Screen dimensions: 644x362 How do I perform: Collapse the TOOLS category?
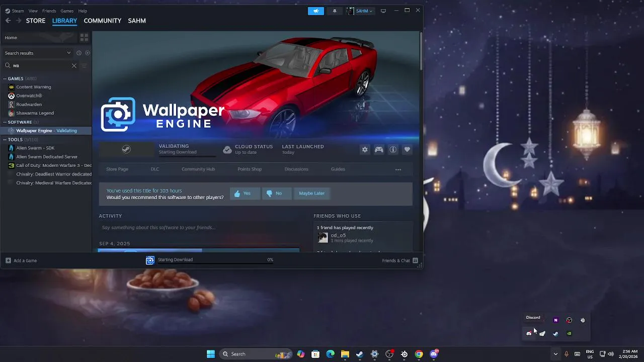tap(20, 139)
